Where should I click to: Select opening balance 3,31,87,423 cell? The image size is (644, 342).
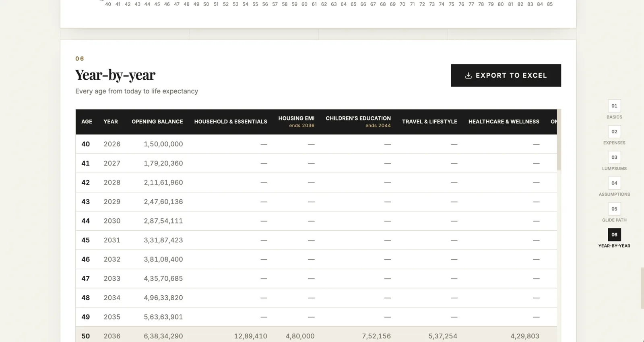pos(163,240)
